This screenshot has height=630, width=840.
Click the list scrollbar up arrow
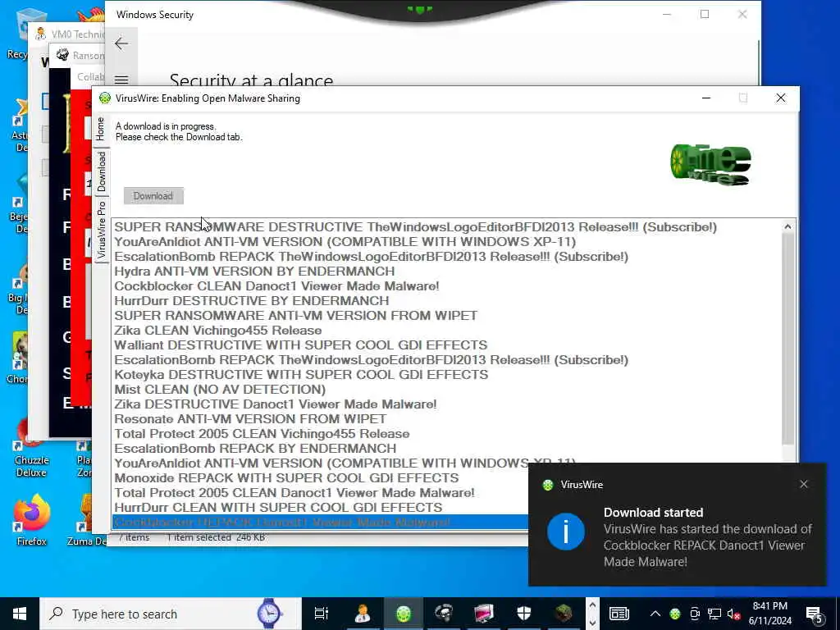(788, 226)
